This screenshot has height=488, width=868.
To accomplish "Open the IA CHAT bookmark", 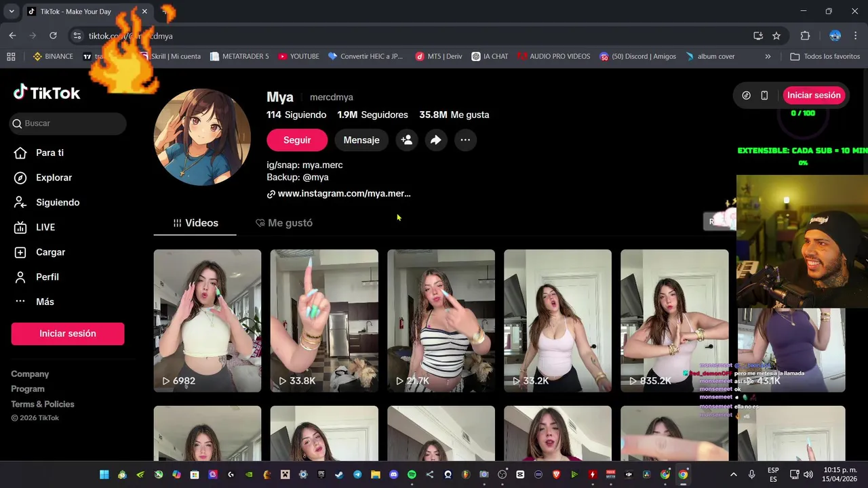I will (x=490, y=56).
